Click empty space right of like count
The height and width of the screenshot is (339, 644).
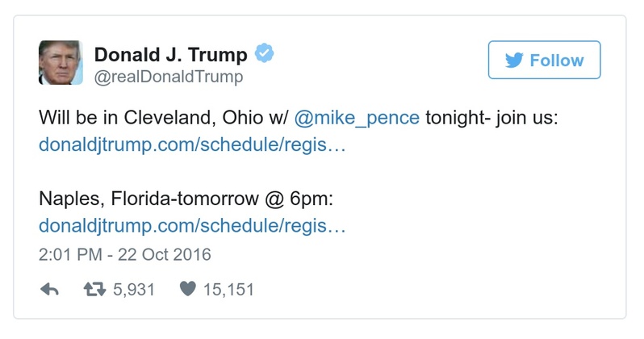404,289
